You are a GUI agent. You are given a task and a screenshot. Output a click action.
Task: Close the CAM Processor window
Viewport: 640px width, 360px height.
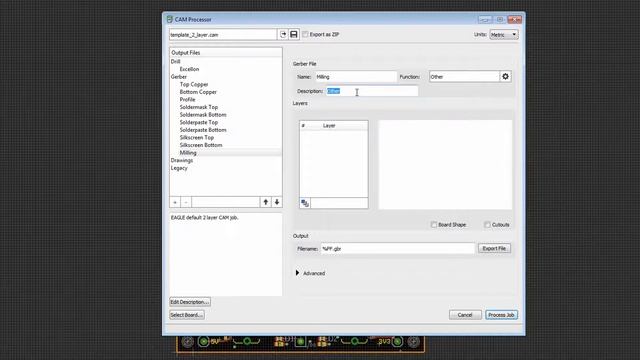click(x=515, y=20)
